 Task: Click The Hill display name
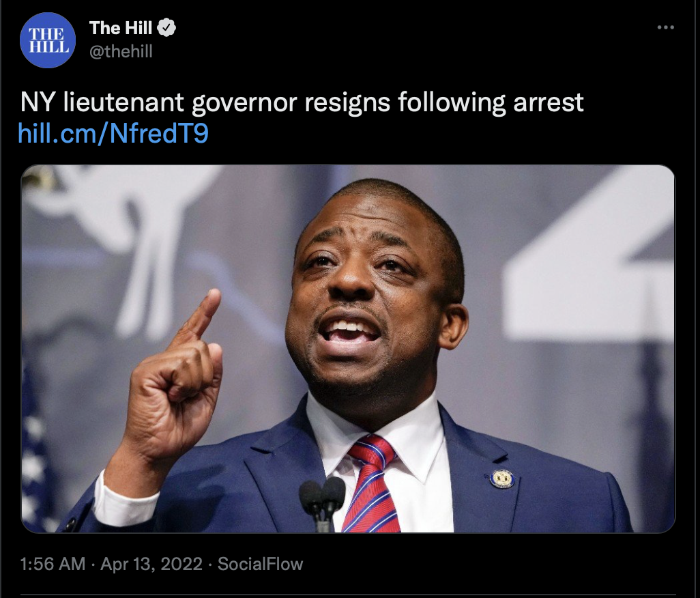(x=121, y=28)
